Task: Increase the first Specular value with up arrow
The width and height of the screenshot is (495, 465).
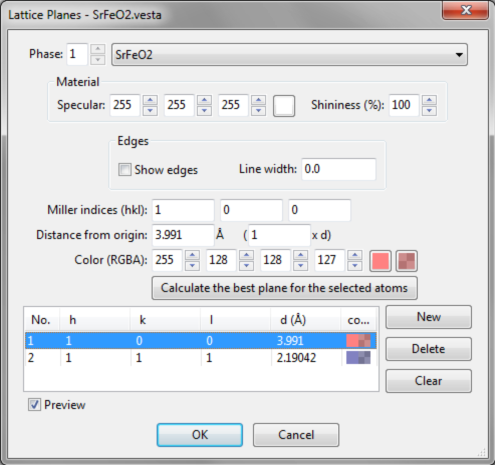Action: tap(150, 100)
